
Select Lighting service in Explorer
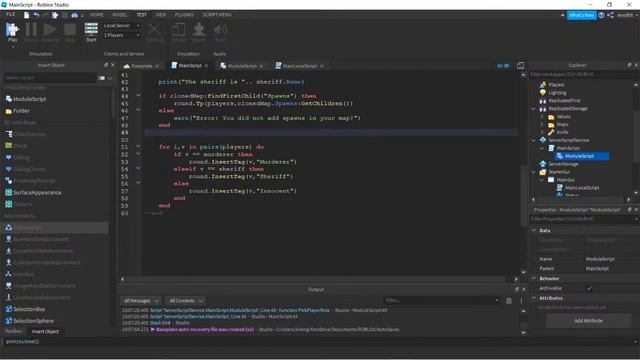tap(557, 93)
